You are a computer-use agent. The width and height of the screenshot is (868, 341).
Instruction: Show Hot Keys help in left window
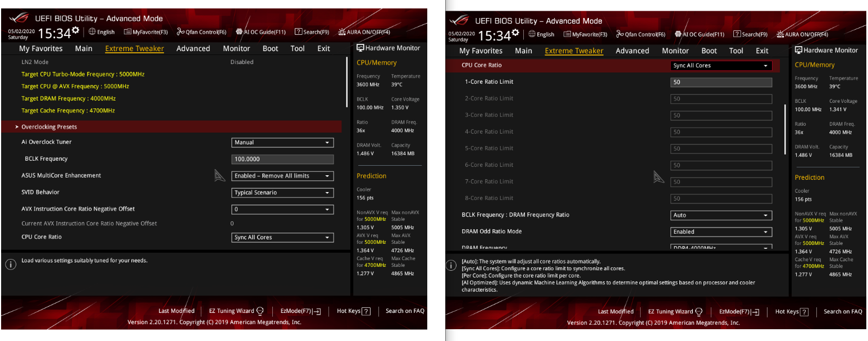tap(354, 311)
